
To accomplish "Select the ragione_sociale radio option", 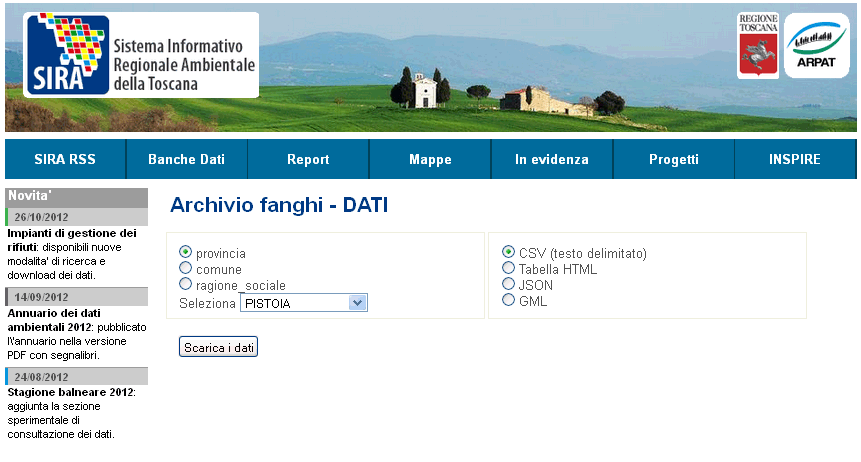I will (186, 283).
